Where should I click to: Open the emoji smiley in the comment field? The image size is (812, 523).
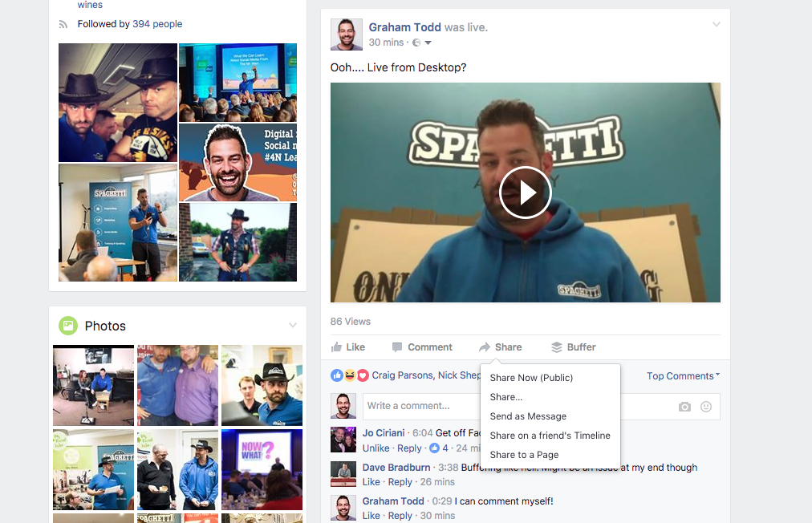coord(706,407)
